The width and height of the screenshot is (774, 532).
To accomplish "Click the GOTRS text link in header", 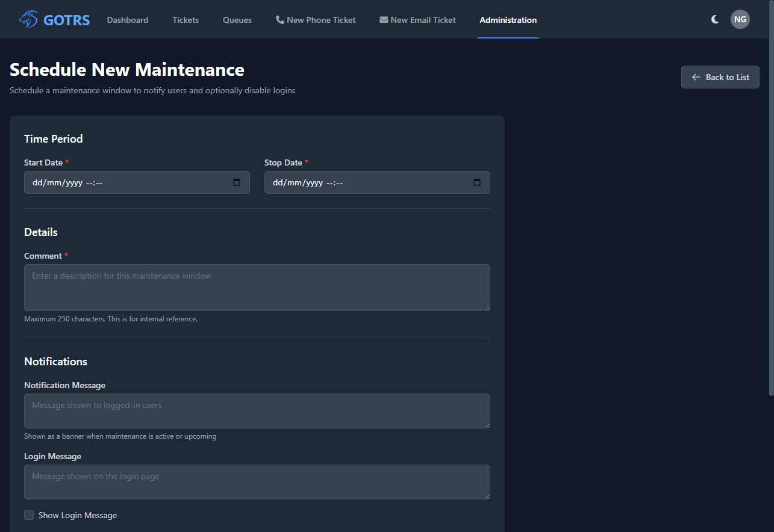I will pyautogui.click(x=66, y=19).
